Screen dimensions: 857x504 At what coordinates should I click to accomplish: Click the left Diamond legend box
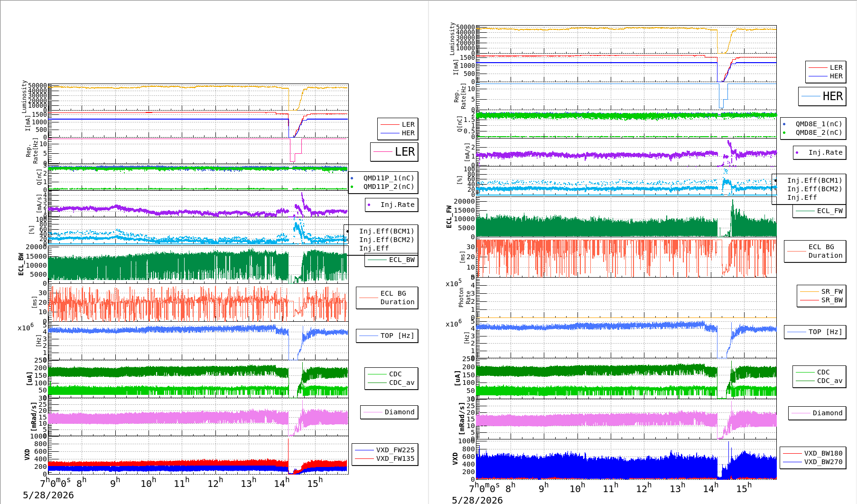tap(389, 412)
